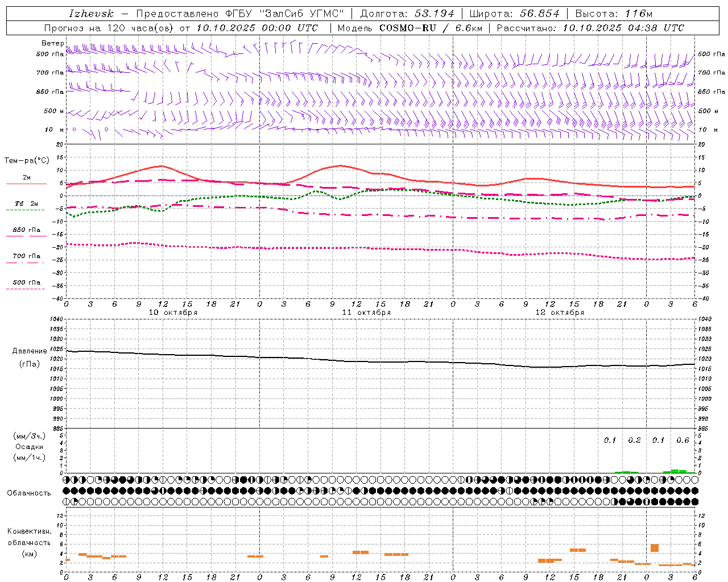
Task: Click the elevation label Высота: 116м
Action: click(x=614, y=14)
